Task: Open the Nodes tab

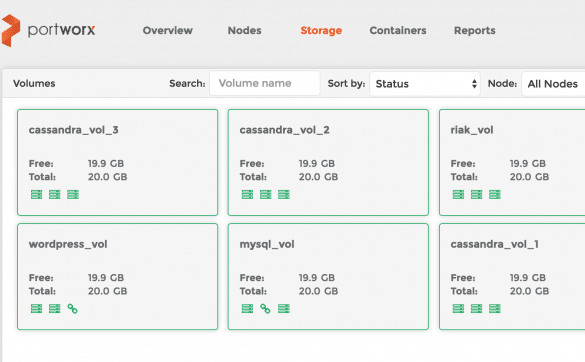Action: click(244, 30)
